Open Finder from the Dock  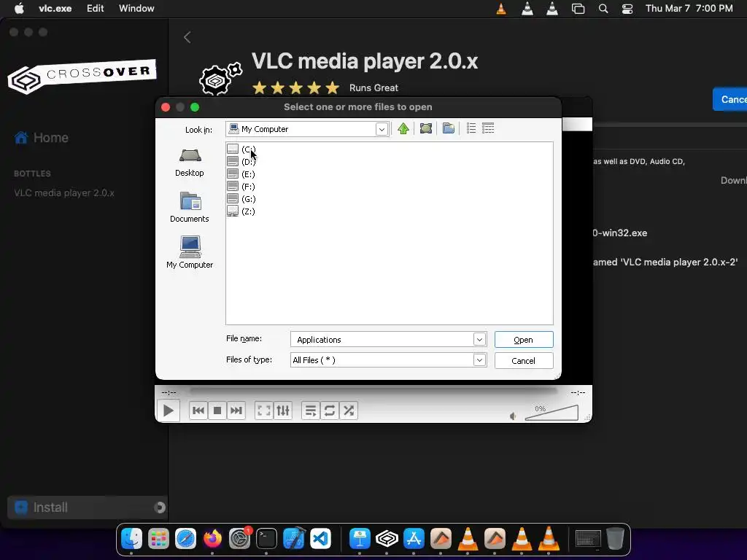point(131,539)
